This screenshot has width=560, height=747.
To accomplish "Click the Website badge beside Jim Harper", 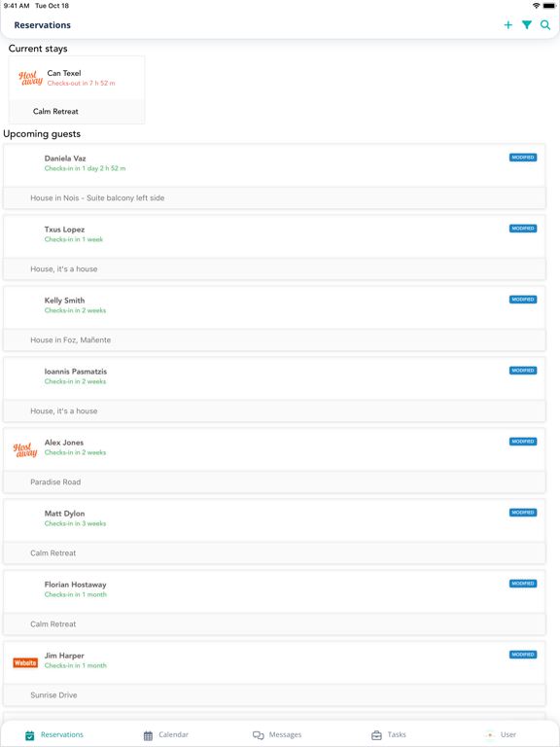I will pos(25,662).
